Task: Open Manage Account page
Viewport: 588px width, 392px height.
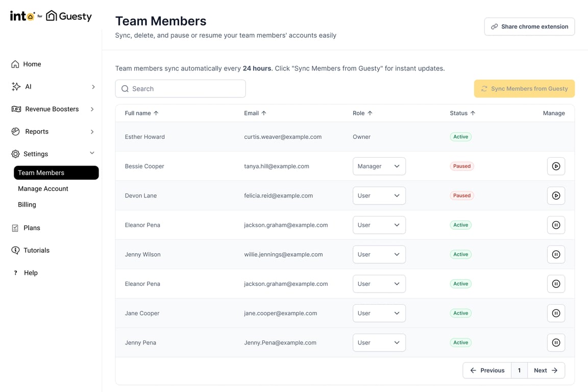Action: pyautogui.click(x=43, y=189)
